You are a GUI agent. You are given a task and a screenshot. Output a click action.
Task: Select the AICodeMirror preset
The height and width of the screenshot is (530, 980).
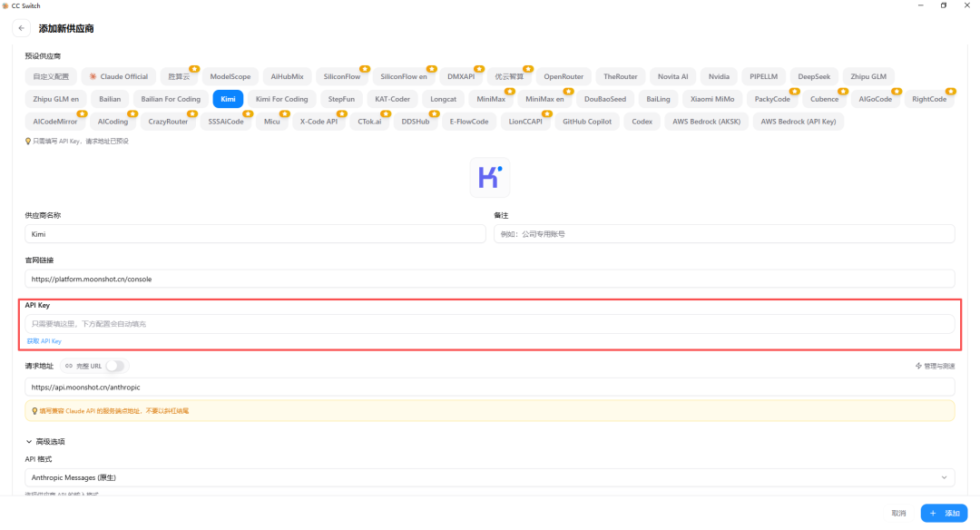tap(55, 122)
